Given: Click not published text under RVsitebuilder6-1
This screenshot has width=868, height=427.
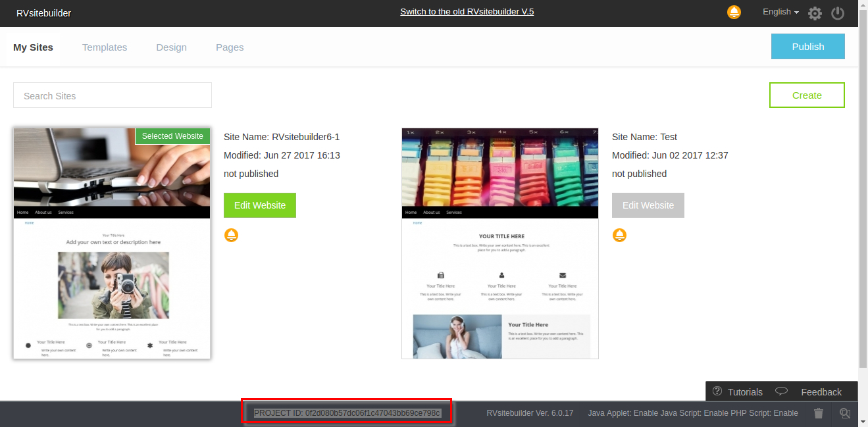Looking at the screenshot, I should click(251, 174).
